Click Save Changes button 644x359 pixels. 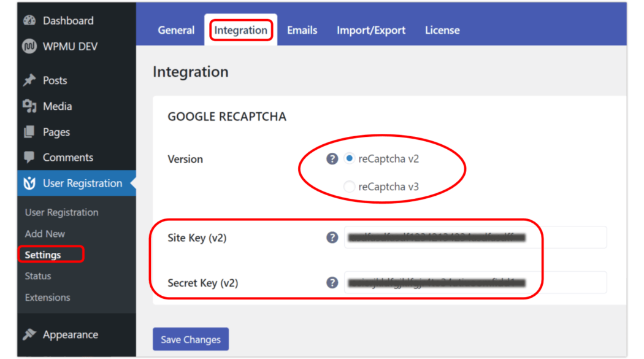click(190, 339)
